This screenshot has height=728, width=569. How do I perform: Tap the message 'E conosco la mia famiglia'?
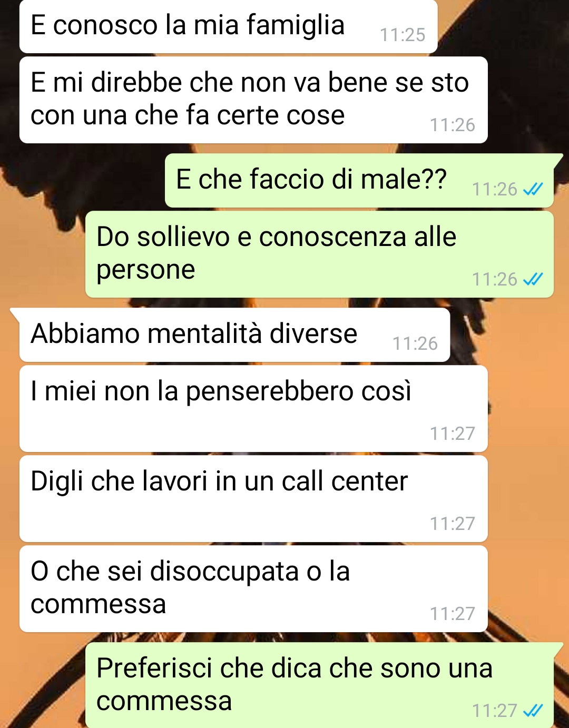pos(228,26)
